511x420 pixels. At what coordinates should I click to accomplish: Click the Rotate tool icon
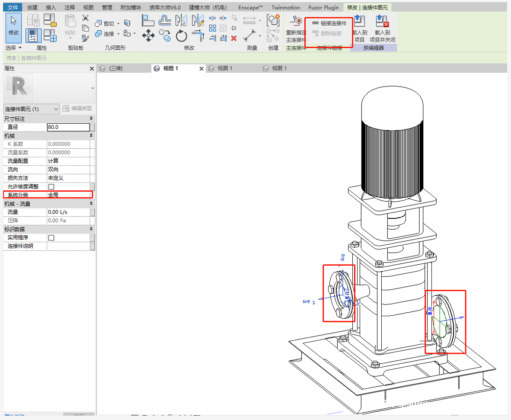point(181,35)
